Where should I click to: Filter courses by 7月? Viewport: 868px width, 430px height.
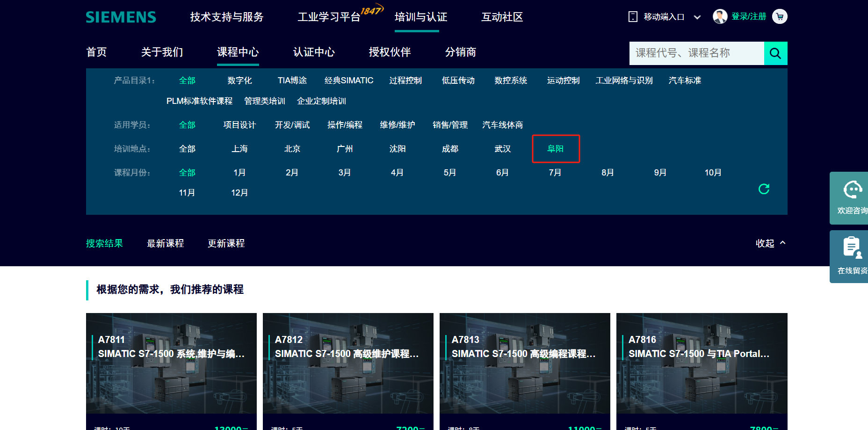click(x=555, y=173)
